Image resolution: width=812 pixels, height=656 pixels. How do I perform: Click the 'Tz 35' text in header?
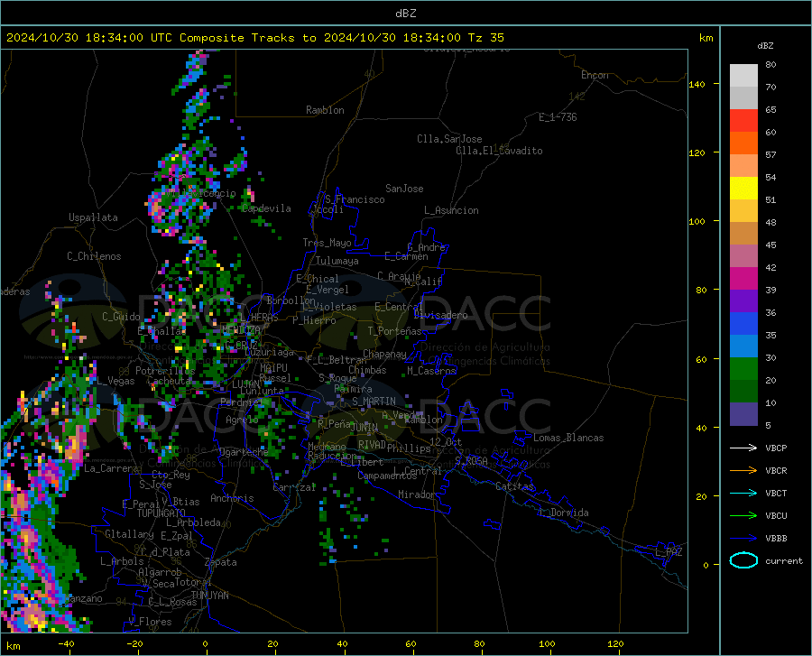[x=485, y=38]
